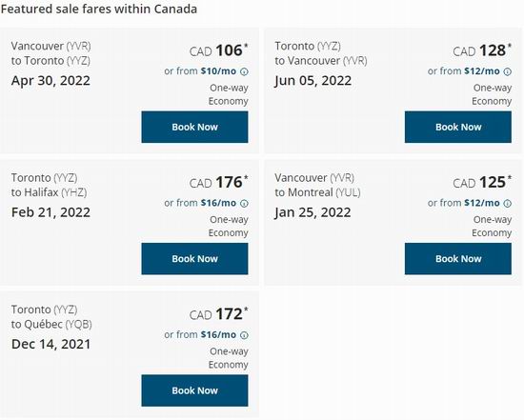Screen dimensions: 524x420
Task: Open info icon beside Toronto–Vancouver $12/mo
Action: click(x=508, y=71)
